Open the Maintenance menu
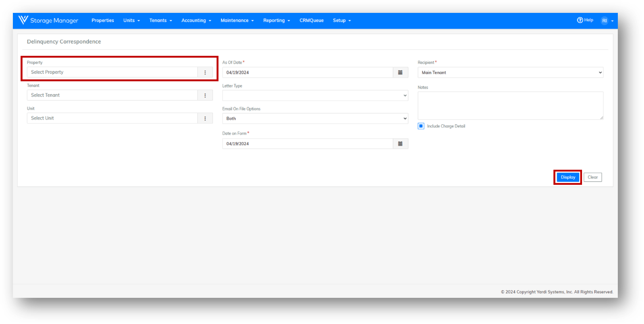The image size is (644, 324). [x=237, y=21]
